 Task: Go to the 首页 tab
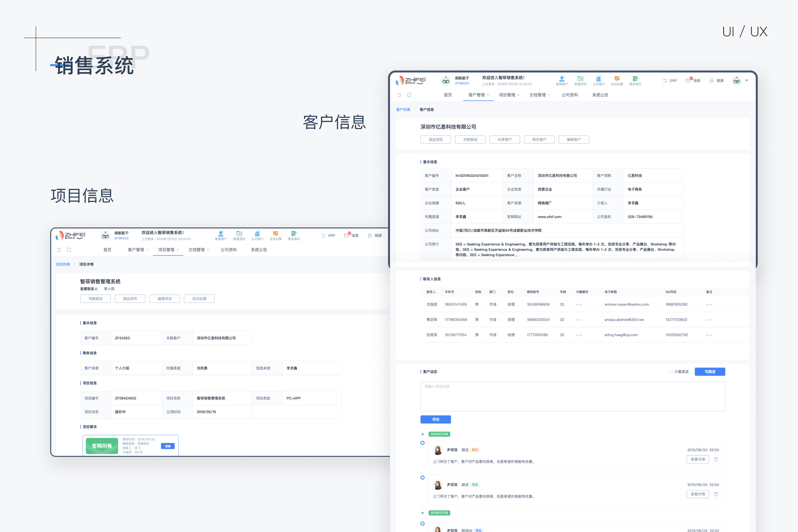pyautogui.click(x=448, y=95)
